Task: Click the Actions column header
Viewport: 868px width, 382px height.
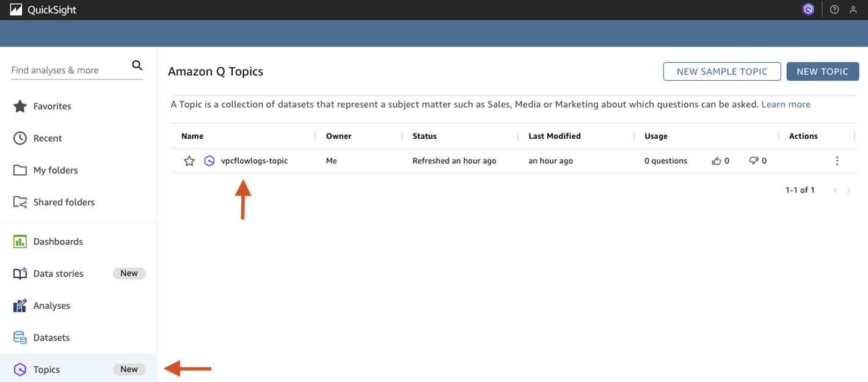Action: (803, 136)
